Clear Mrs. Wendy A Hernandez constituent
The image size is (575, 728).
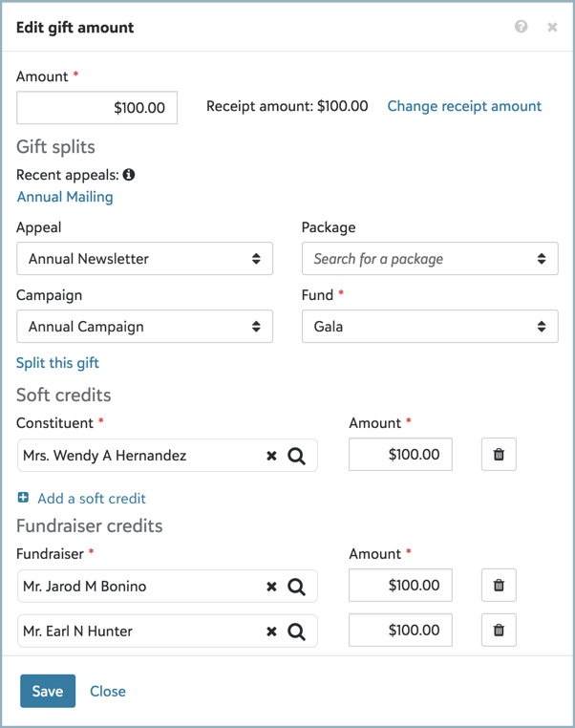click(271, 456)
